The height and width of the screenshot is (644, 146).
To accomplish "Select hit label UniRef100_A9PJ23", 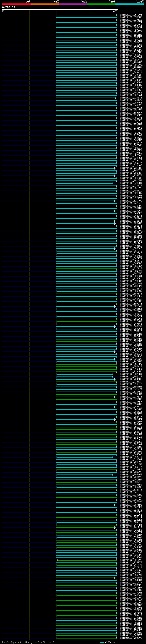I will coord(131,40).
